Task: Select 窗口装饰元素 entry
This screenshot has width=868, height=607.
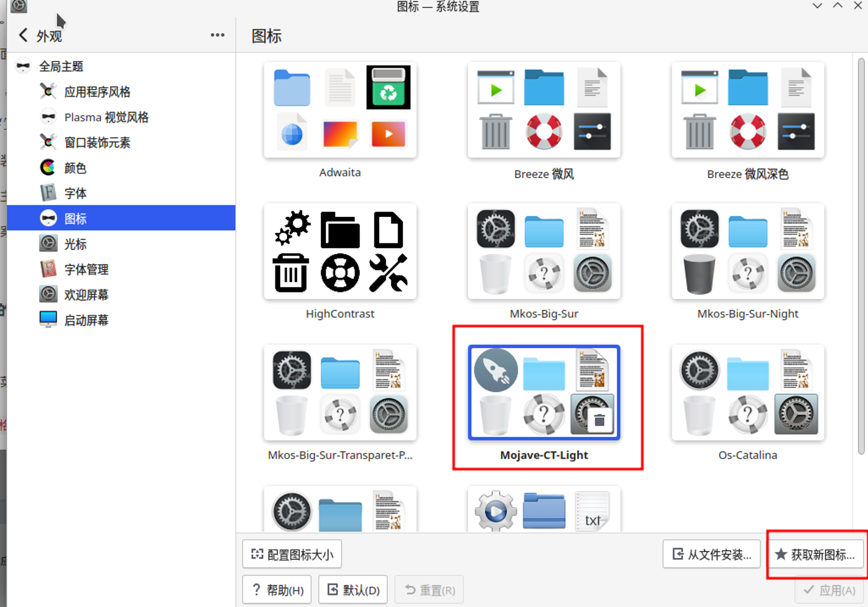Action: 122,142
